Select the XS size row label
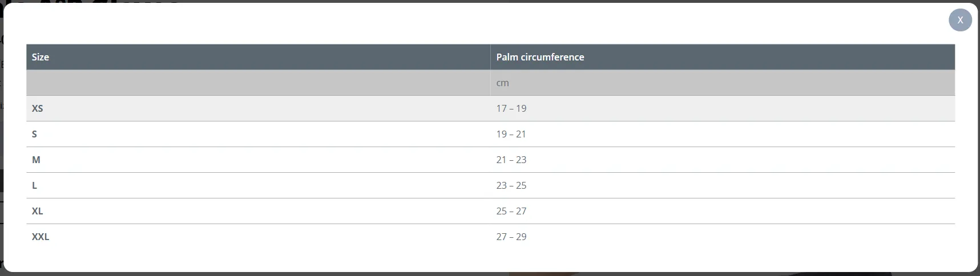This screenshot has width=980, height=276. [38, 108]
